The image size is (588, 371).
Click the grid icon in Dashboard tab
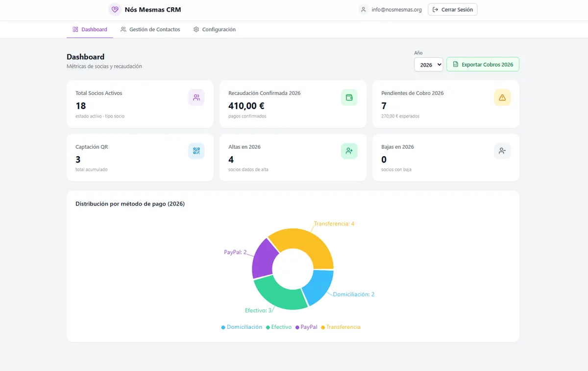(x=75, y=29)
